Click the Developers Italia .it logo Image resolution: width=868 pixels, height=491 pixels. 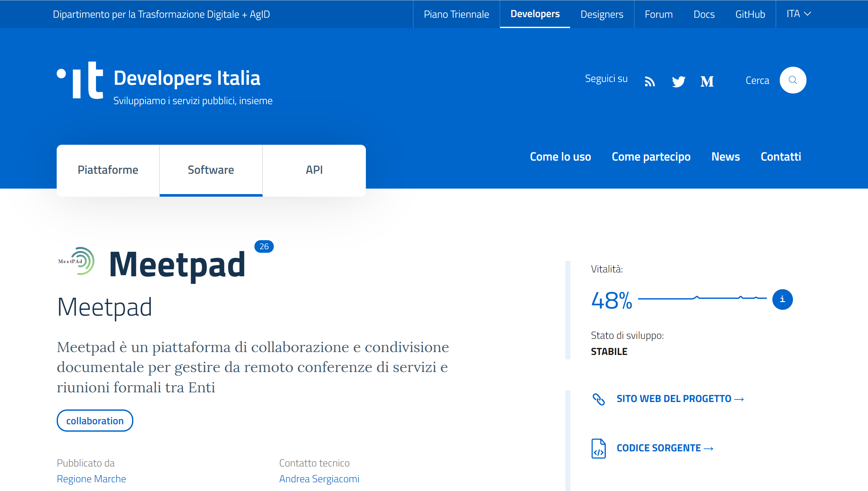click(80, 80)
